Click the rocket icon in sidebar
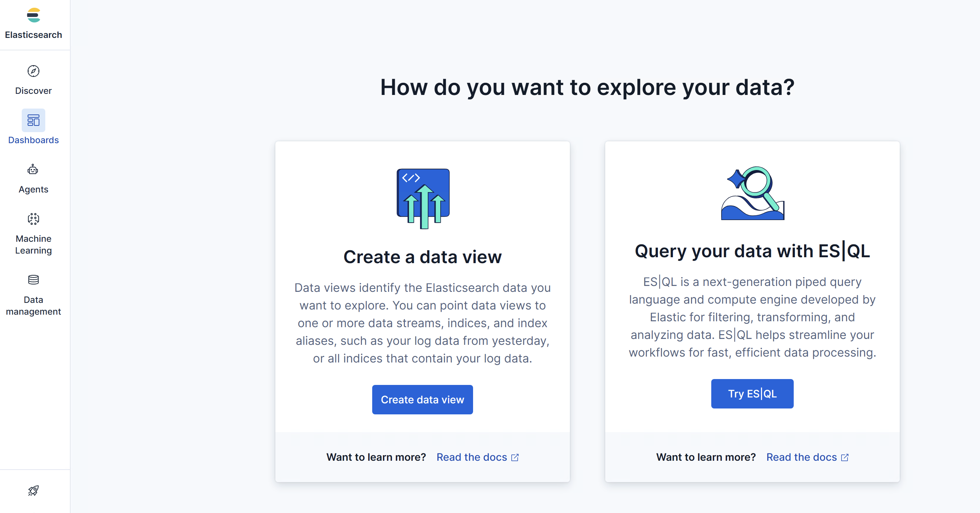The image size is (980, 513). coord(34,491)
